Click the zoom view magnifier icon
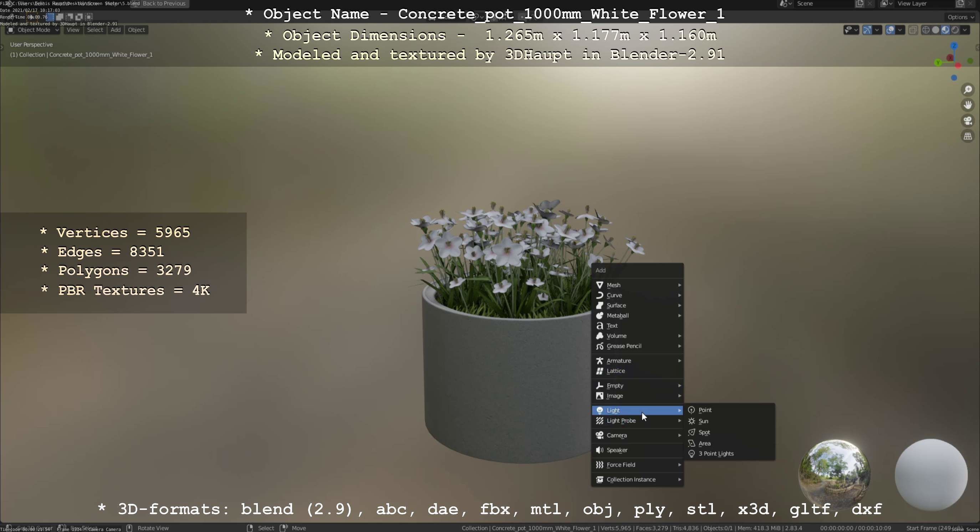 click(968, 90)
